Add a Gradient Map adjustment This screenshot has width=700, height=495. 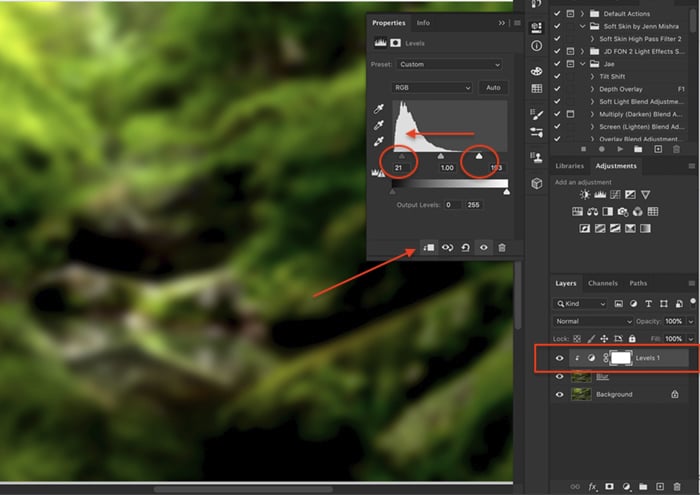pyautogui.click(x=646, y=229)
